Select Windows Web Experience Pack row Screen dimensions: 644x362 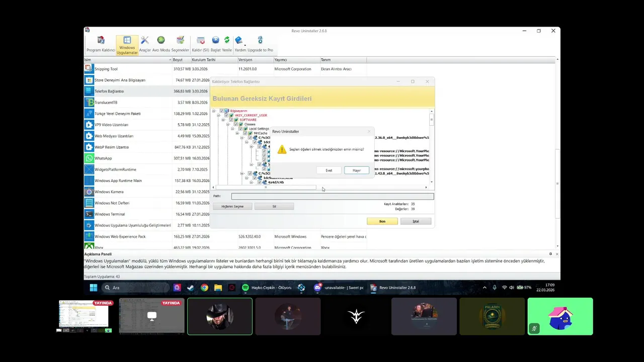225,236
